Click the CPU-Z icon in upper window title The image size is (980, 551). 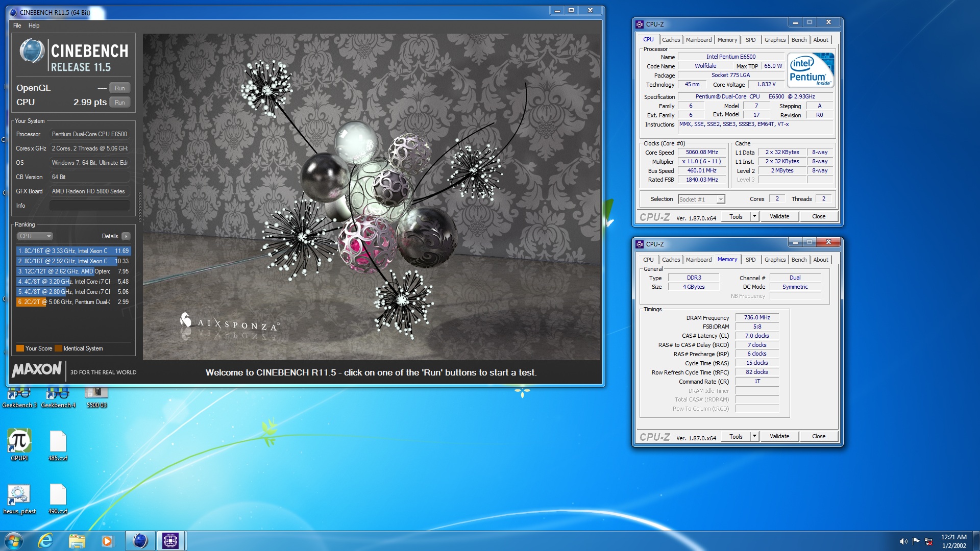coord(640,24)
